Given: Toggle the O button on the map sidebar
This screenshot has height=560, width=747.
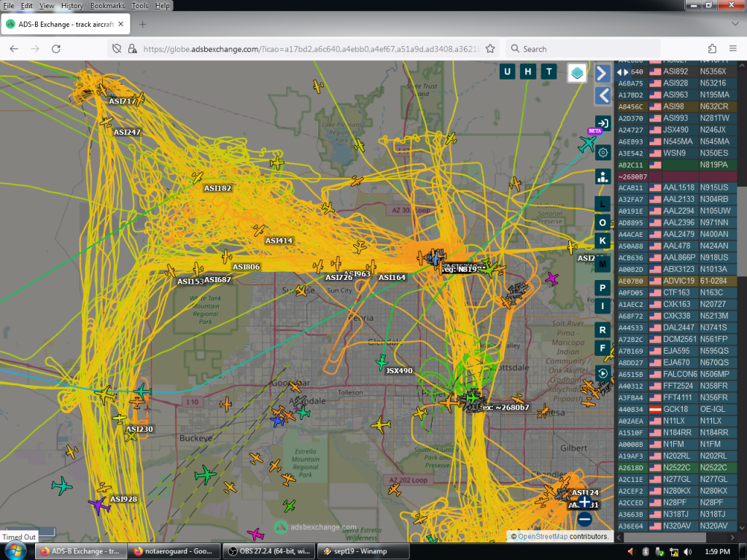Looking at the screenshot, I should [x=603, y=222].
